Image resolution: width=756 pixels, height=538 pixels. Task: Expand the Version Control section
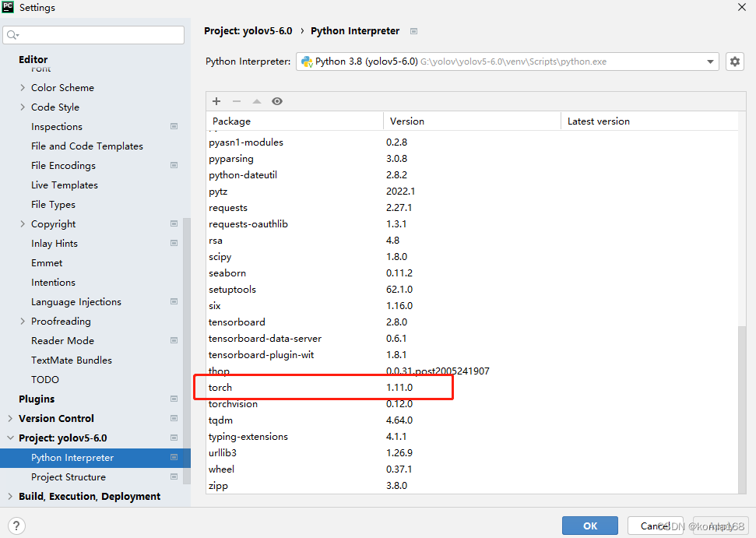click(x=10, y=419)
